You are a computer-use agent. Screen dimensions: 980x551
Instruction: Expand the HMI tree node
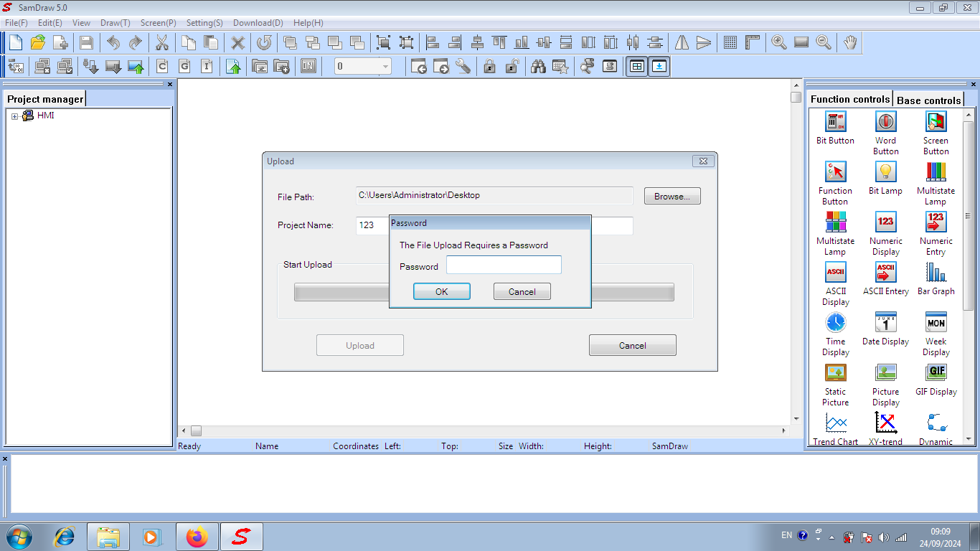[x=14, y=116]
